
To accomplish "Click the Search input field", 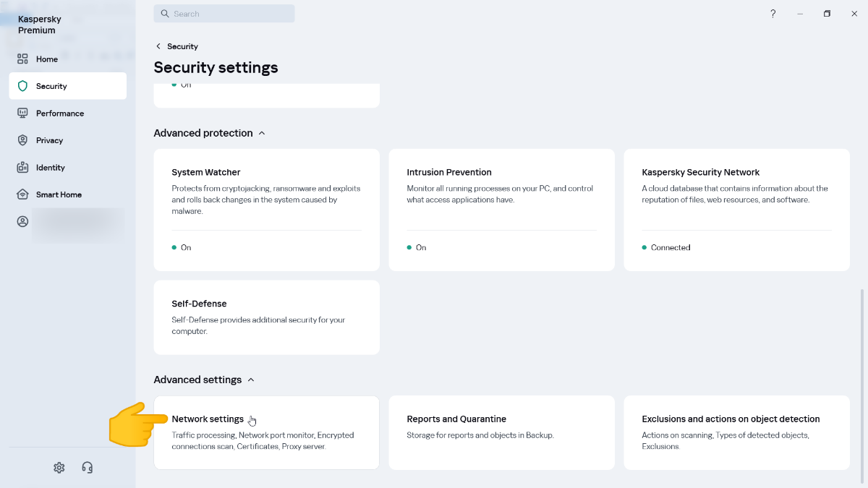I will click(224, 14).
